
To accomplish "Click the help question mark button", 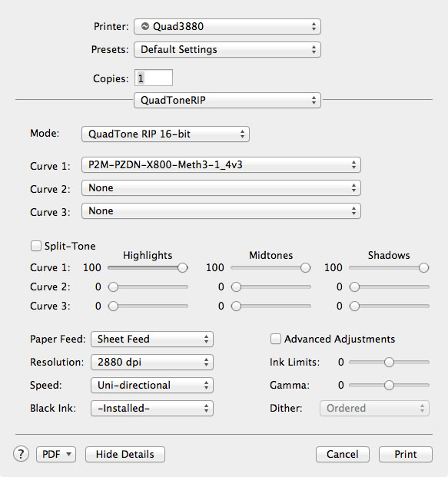I will click(21, 454).
